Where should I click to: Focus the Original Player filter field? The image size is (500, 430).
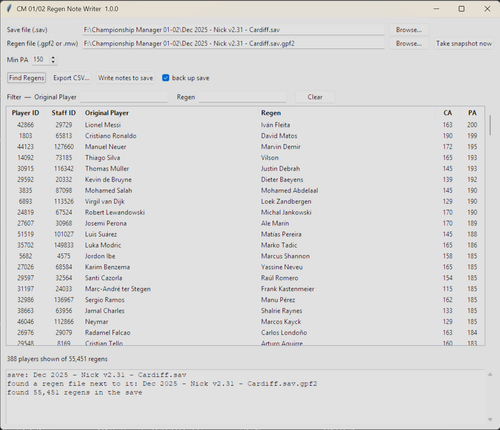coord(124,97)
